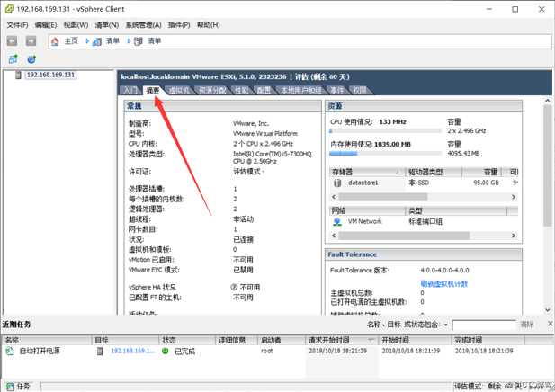Viewport: 555px width, 392px height.
Task: Sort tasks by 请求开始时间 column header
Action: tap(341, 341)
